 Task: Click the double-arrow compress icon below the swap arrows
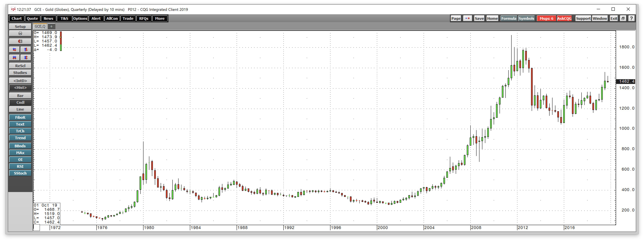(14, 57)
